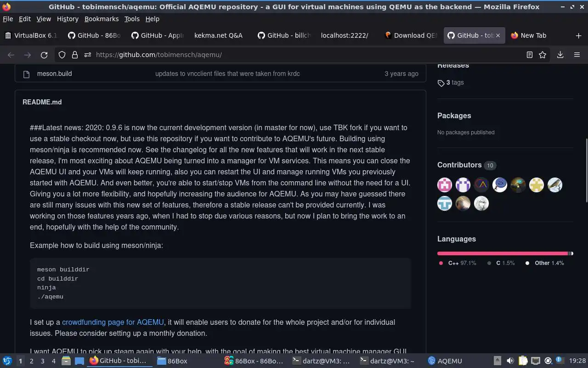Click the Other 1.4% language entry

[x=545, y=263]
